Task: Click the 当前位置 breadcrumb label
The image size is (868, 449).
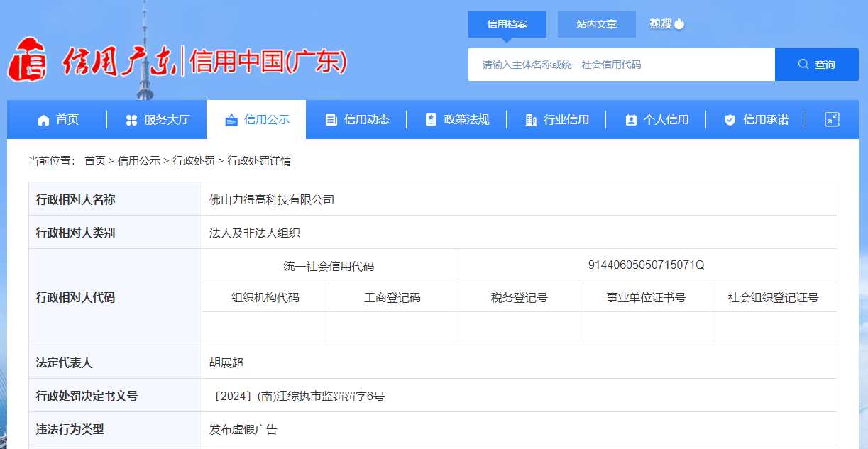Action: 51,161
